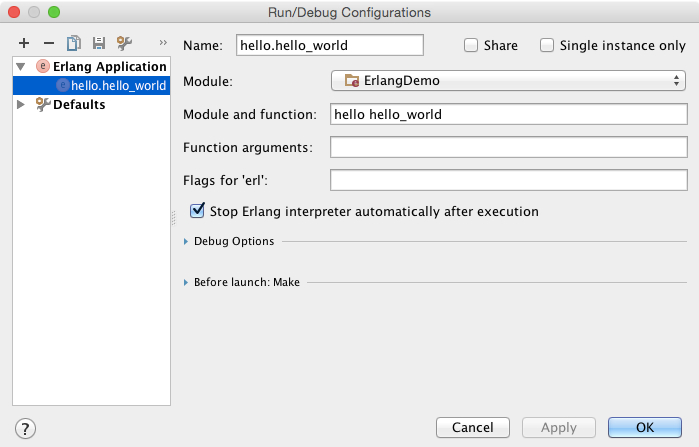Expand the Before launch: Make section
The width and height of the screenshot is (699, 447).
(186, 283)
